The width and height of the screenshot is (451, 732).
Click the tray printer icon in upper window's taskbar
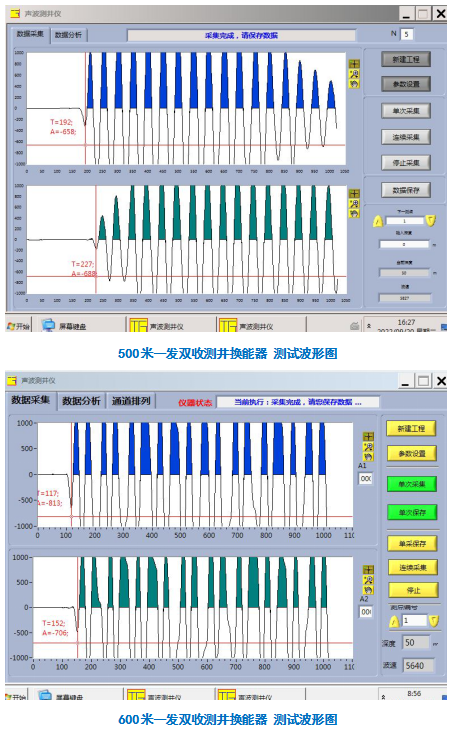tap(355, 326)
